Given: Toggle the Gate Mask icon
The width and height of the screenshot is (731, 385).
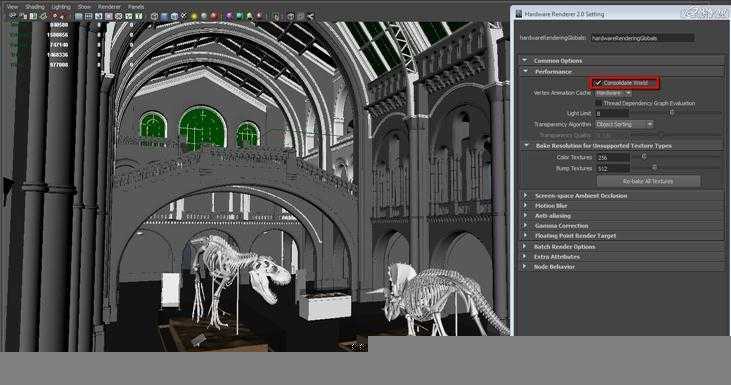Looking at the screenshot, I should (x=108, y=16).
